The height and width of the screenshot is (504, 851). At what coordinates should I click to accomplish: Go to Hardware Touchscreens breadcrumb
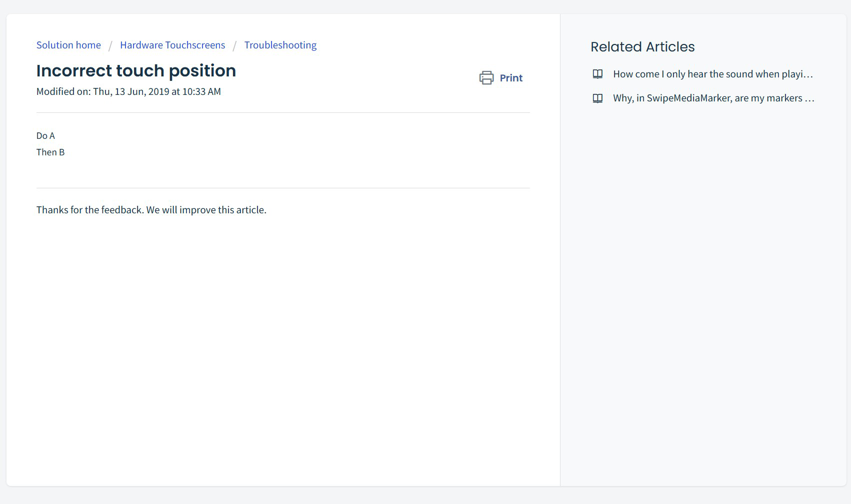coord(172,45)
